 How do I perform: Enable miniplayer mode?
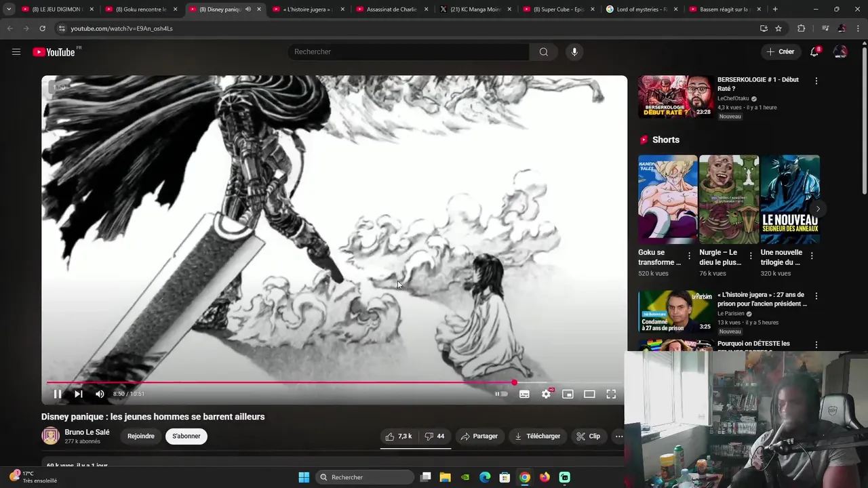click(568, 394)
